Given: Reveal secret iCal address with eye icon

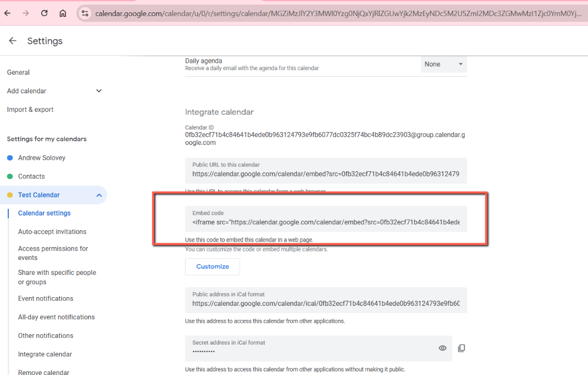Looking at the screenshot, I should (x=443, y=348).
